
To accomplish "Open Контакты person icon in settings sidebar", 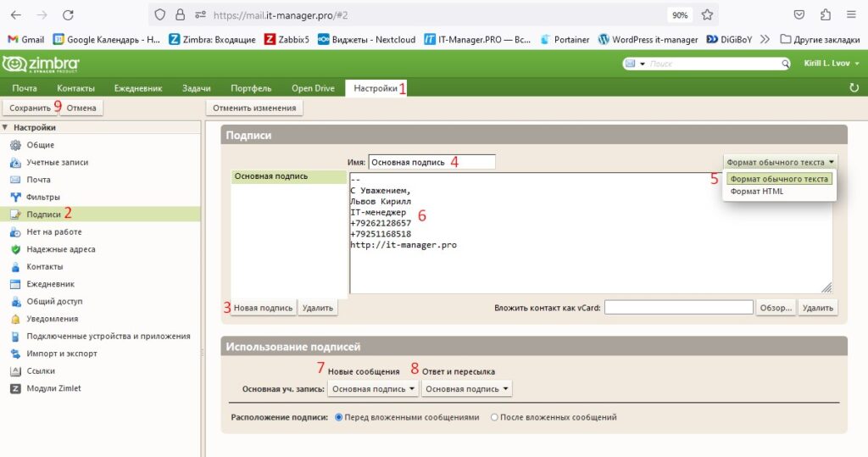I will pyautogui.click(x=15, y=266).
